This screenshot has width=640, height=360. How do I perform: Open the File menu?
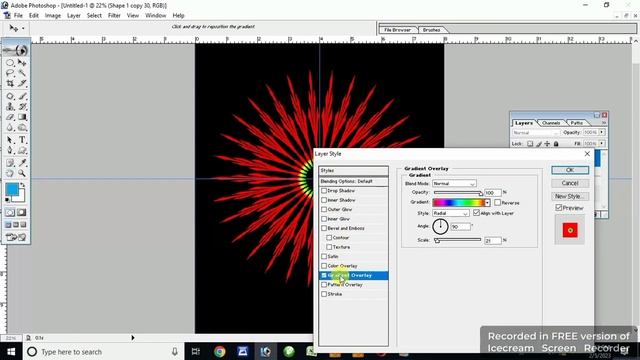click(18, 16)
